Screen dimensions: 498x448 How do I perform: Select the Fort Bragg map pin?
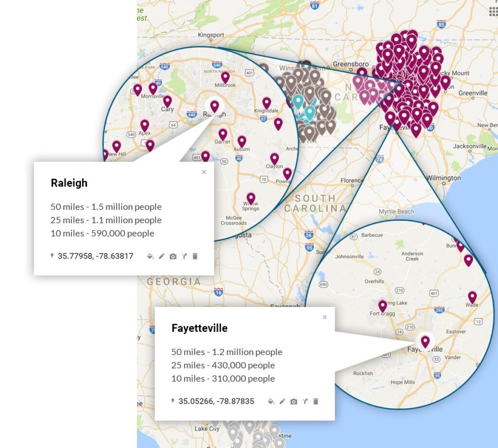point(383,306)
